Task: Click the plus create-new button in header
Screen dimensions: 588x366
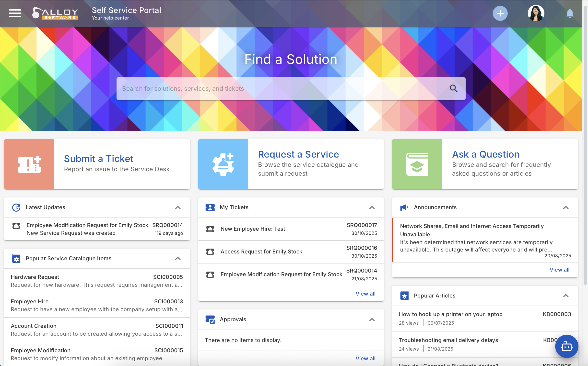Action: (500, 13)
